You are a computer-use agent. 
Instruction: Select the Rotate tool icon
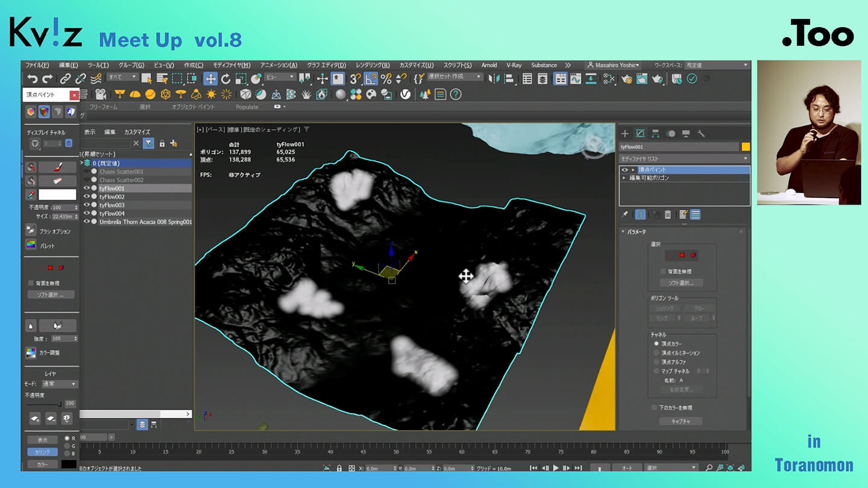[225, 79]
